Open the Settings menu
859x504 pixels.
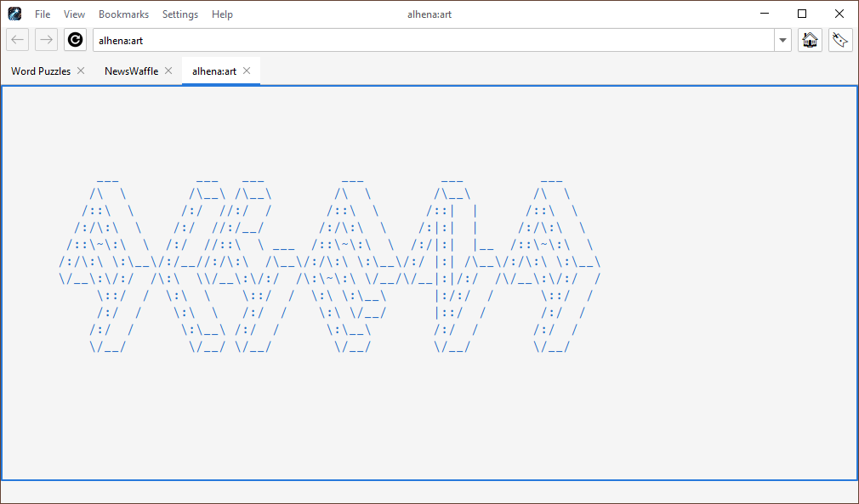pos(179,14)
